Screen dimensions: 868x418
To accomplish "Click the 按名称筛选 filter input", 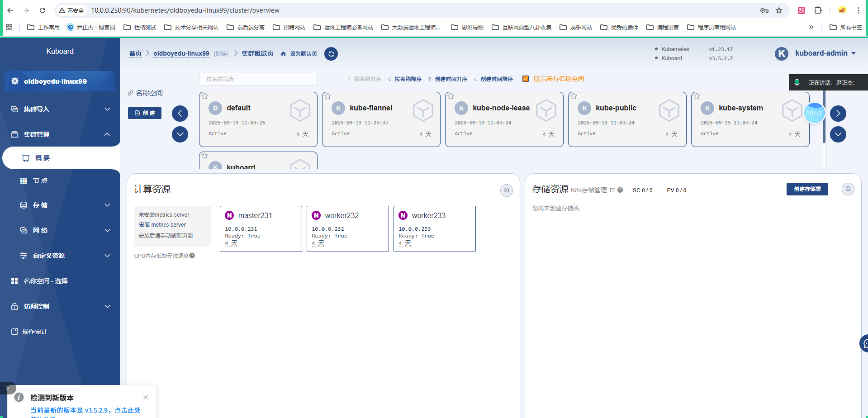I will 258,79.
